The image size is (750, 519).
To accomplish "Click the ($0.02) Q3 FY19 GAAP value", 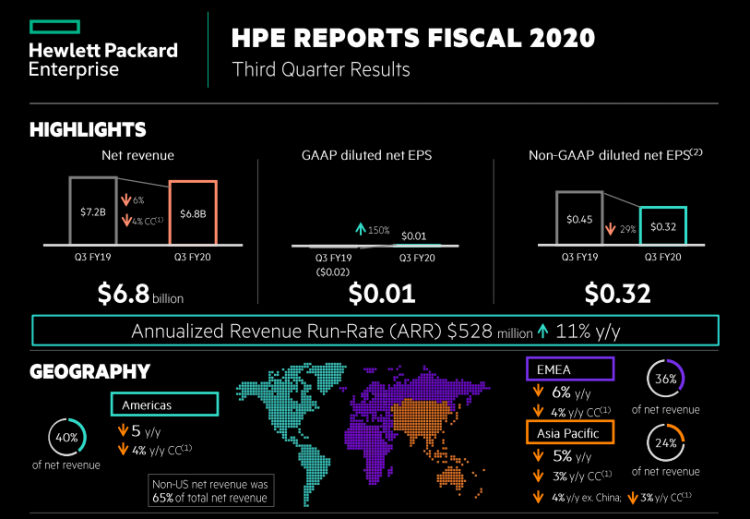I will coord(333,272).
